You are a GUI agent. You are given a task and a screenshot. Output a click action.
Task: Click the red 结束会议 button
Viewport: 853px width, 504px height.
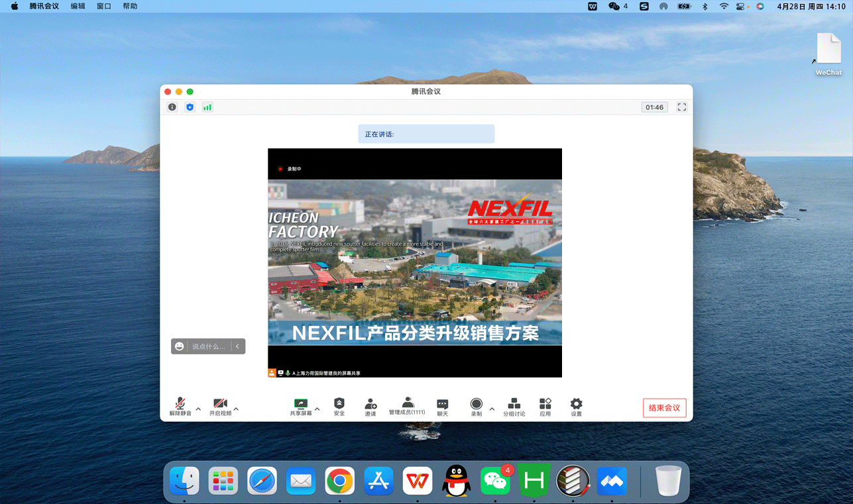[664, 407]
